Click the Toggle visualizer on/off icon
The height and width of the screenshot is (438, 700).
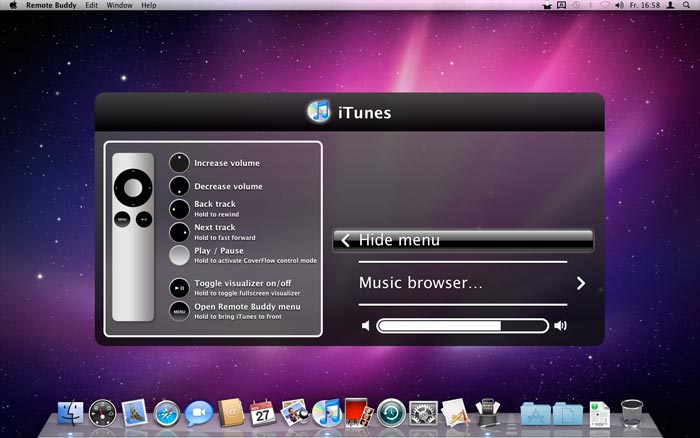[179, 288]
